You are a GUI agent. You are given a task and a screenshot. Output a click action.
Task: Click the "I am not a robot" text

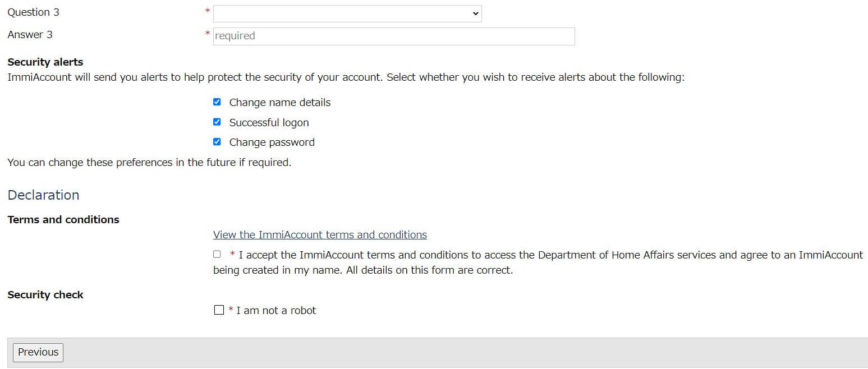276,311
